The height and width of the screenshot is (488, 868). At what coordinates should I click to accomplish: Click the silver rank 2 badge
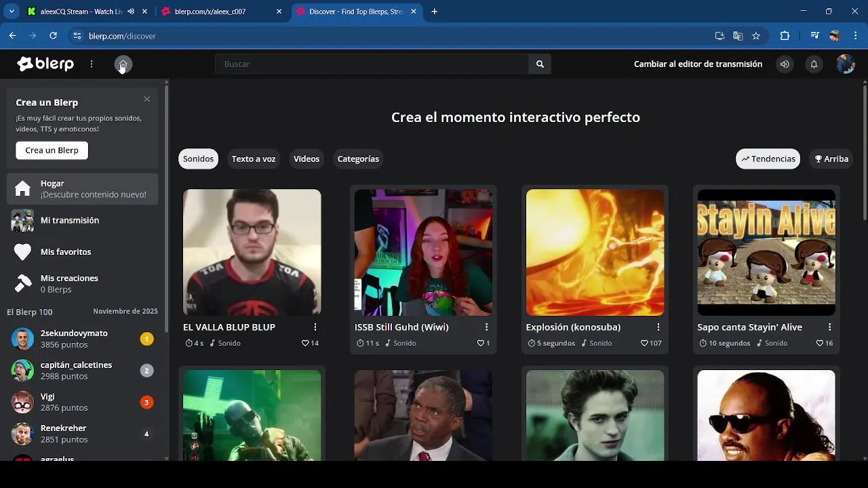(x=146, y=371)
